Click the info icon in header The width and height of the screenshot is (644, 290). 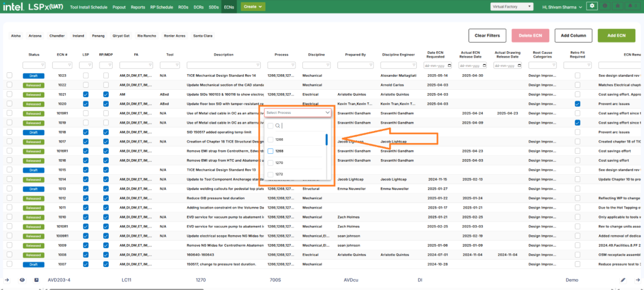tap(606, 6)
